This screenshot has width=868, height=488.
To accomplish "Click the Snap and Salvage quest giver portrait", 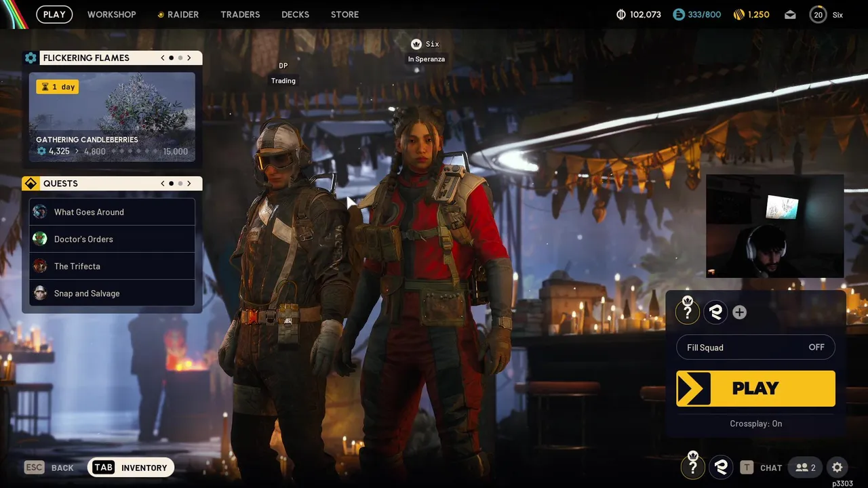I will point(40,293).
